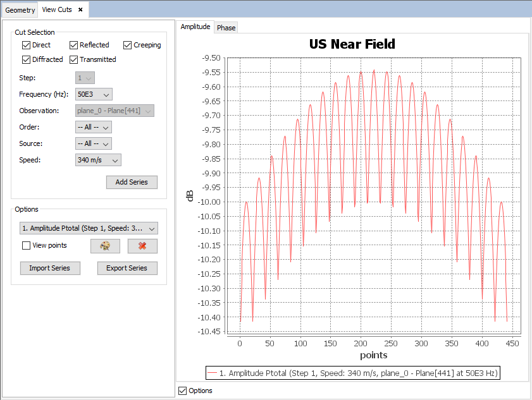The height and width of the screenshot is (400, 532).
Task: Disable the Creeping checkbox
Action: [127, 45]
